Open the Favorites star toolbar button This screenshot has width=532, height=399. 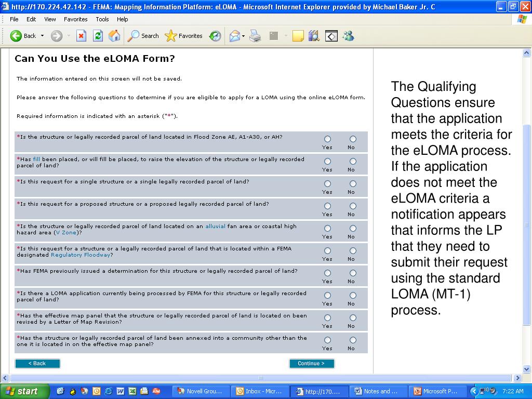coord(183,36)
